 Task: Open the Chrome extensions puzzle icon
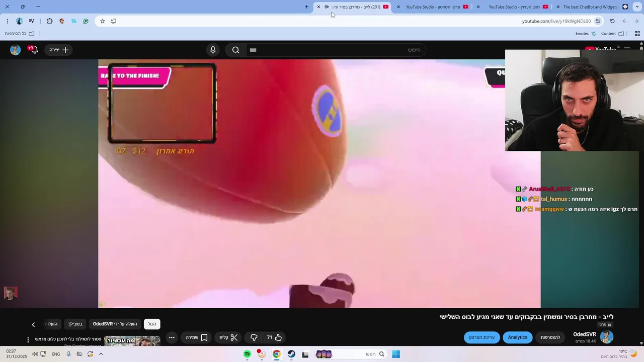click(x=50, y=21)
